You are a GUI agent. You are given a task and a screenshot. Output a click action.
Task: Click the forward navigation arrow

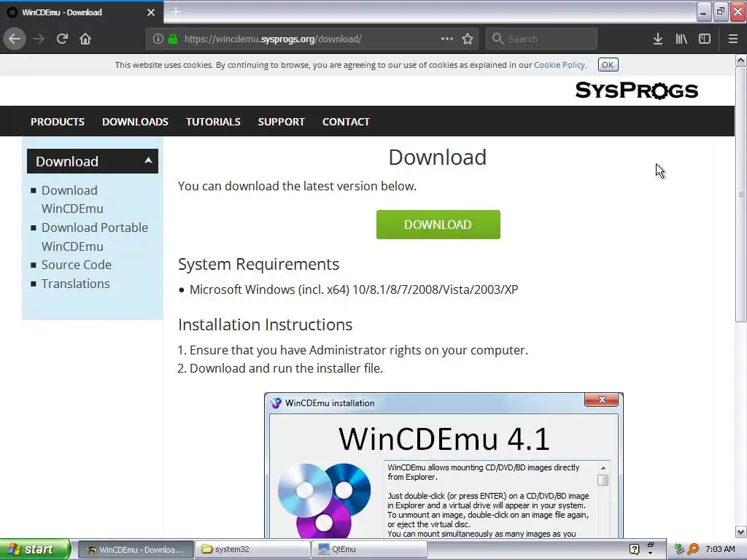click(39, 39)
